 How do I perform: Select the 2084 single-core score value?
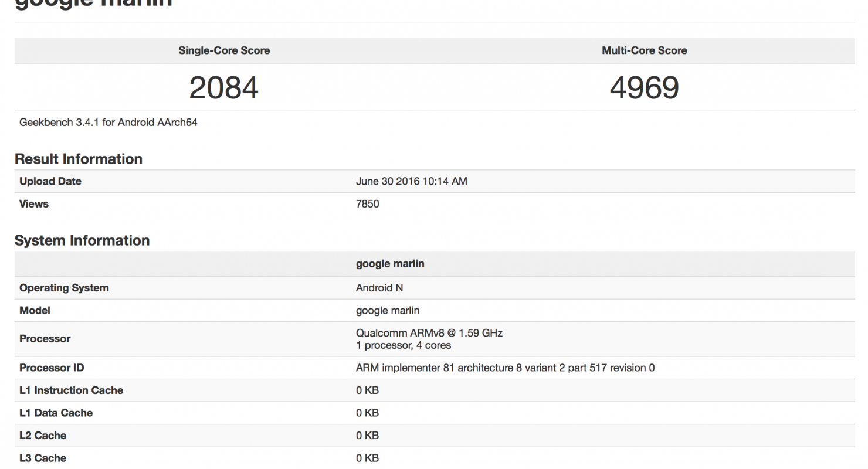point(223,88)
